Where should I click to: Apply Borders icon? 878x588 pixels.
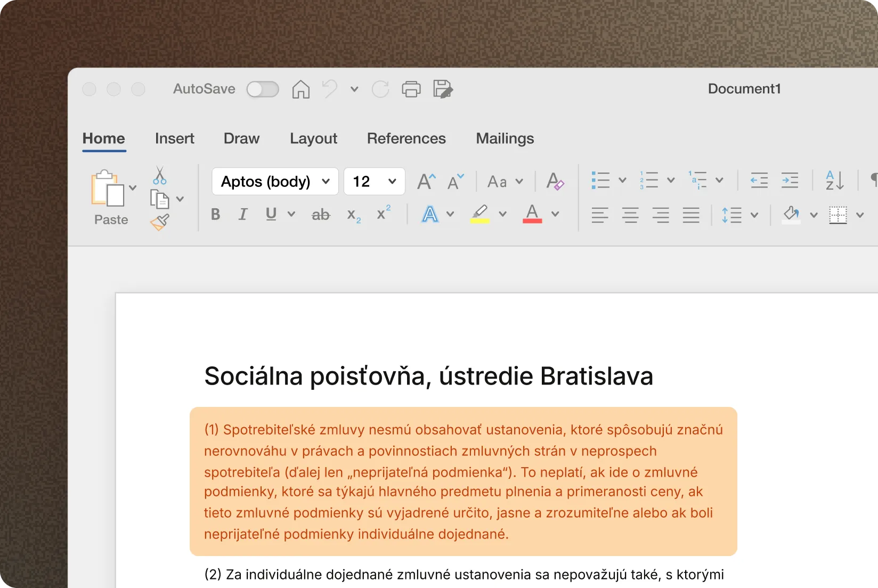pyautogui.click(x=838, y=215)
